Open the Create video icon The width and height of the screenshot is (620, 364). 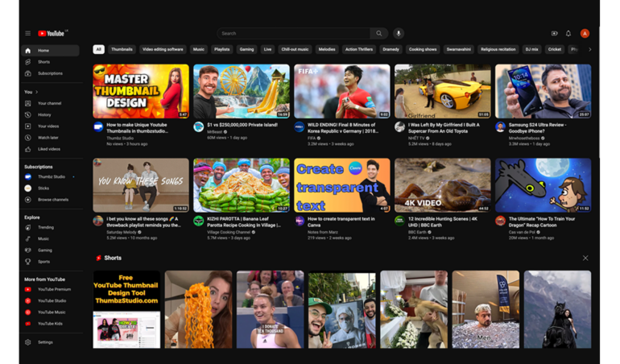point(554,34)
